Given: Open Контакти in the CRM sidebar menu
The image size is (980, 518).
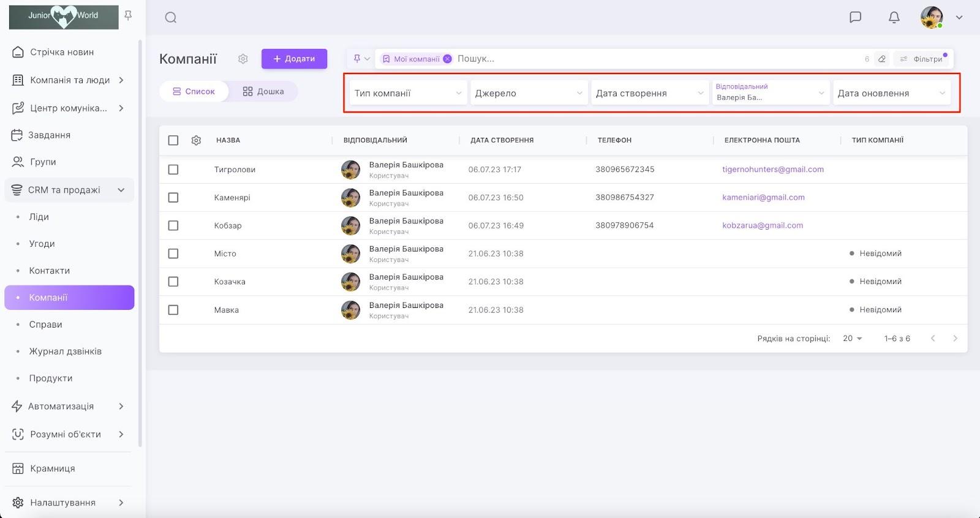Looking at the screenshot, I should tap(50, 271).
